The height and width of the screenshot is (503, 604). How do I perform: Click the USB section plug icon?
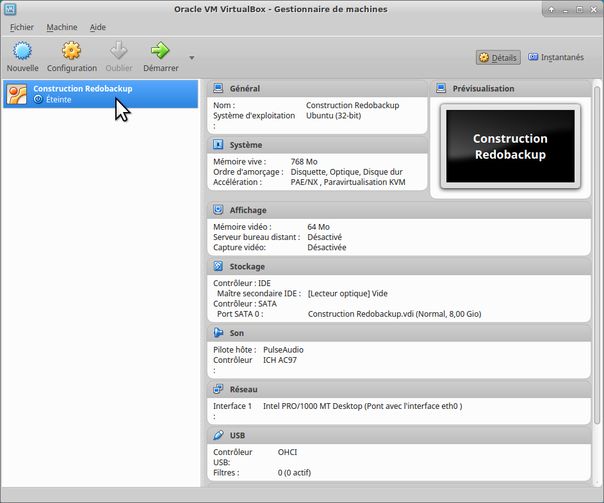[x=218, y=435]
